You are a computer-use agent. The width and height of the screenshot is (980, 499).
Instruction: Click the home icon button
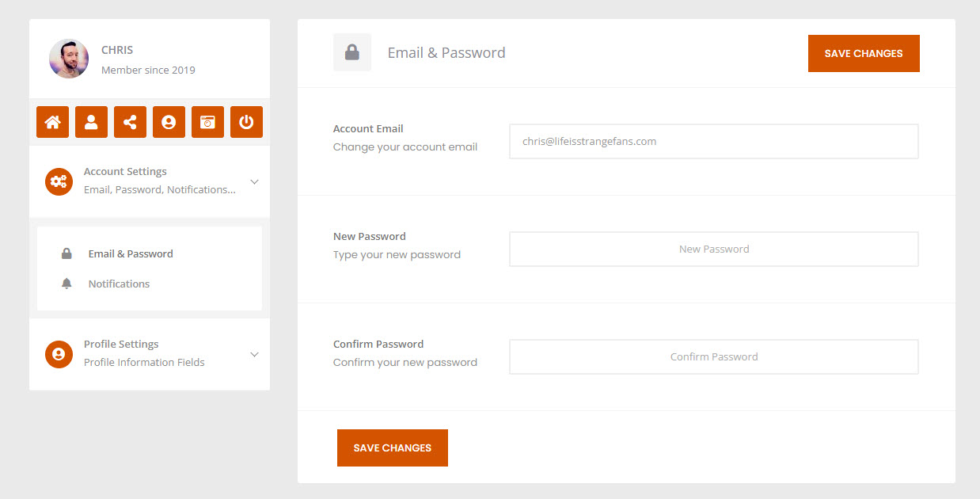click(x=52, y=122)
